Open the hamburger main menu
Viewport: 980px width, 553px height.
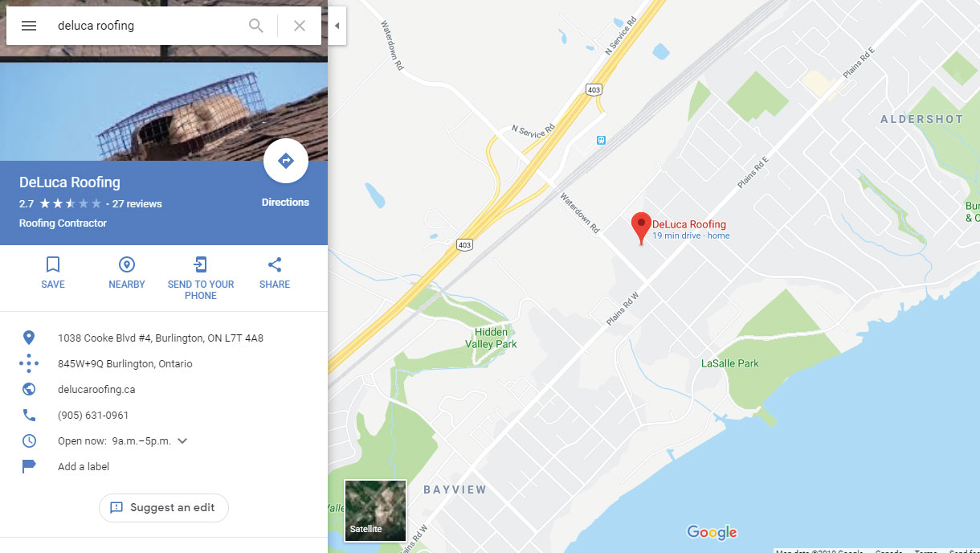pyautogui.click(x=29, y=26)
